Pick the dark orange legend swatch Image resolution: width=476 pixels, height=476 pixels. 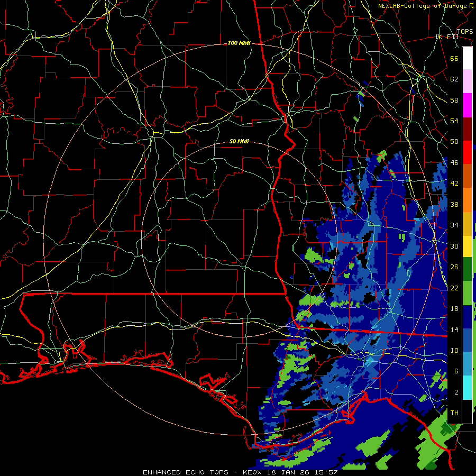(467, 176)
